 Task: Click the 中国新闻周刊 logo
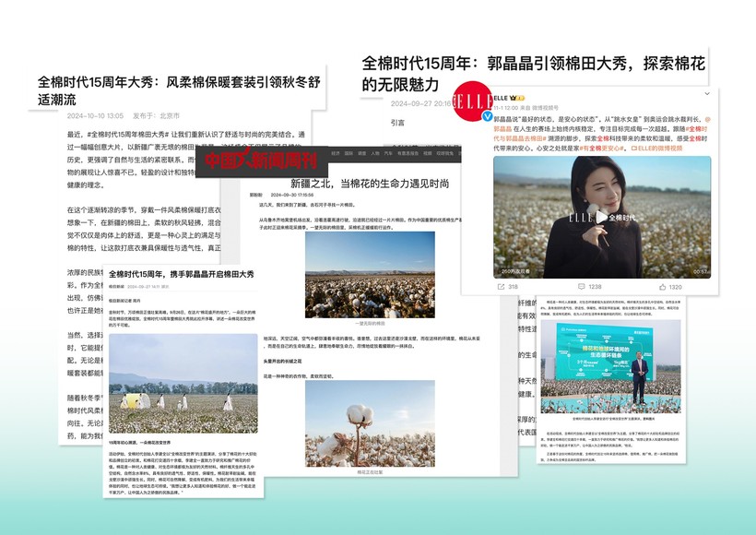pyautogui.click(x=261, y=160)
